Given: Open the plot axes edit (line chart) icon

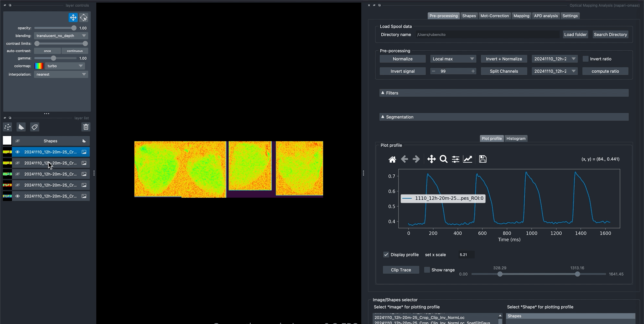Looking at the screenshot, I should [468, 159].
